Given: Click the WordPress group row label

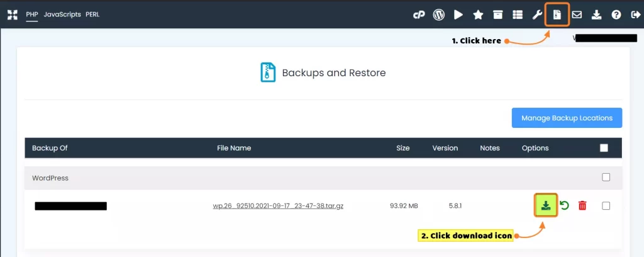Looking at the screenshot, I should coord(50,178).
